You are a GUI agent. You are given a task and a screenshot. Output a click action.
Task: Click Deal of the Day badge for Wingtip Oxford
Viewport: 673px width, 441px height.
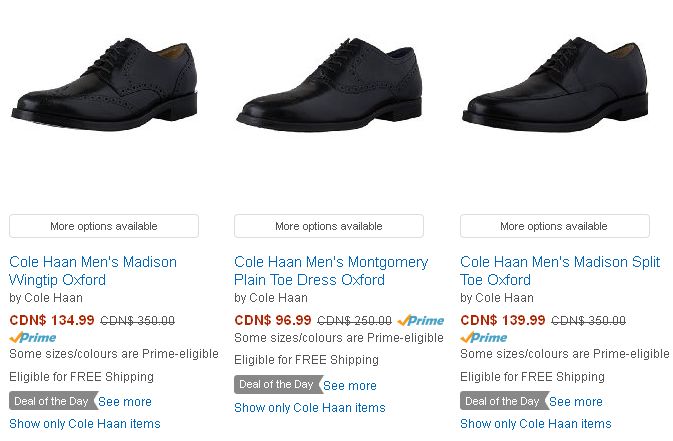tap(51, 401)
